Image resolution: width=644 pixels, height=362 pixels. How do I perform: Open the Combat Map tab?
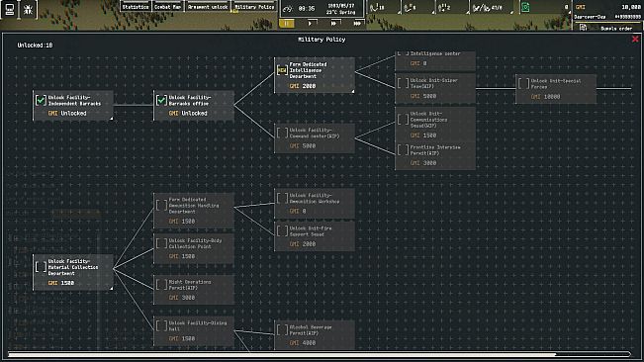pyautogui.click(x=167, y=7)
